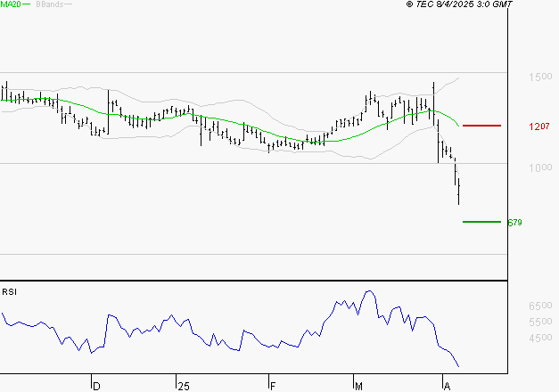Screen dimensions: 559x392
Task: Click the D month marker on time axis
Action: (x=96, y=386)
